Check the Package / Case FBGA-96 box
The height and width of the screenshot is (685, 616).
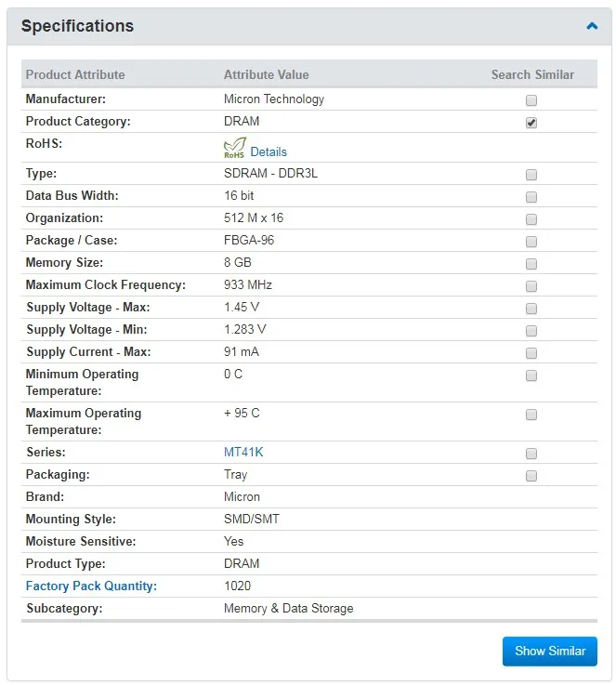coord(531,242)
